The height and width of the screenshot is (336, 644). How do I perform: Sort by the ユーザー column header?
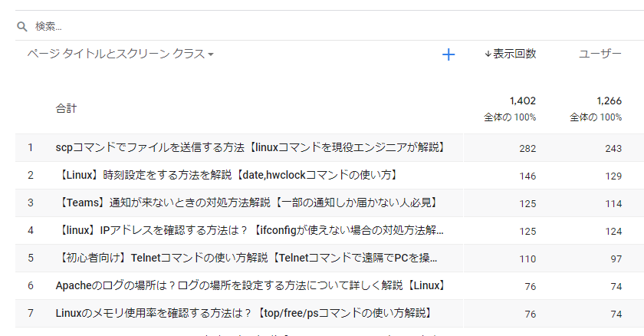600,54
